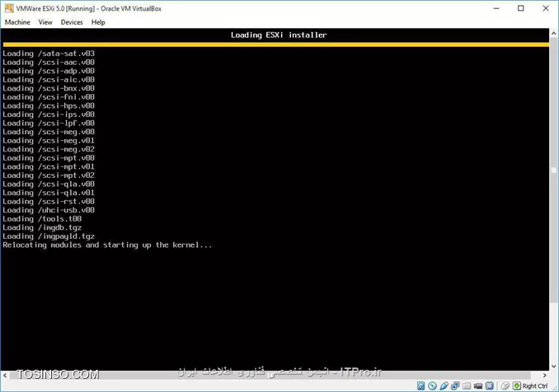
Task: Click the line 'Loading /tools.t00'
Action: 42,218
